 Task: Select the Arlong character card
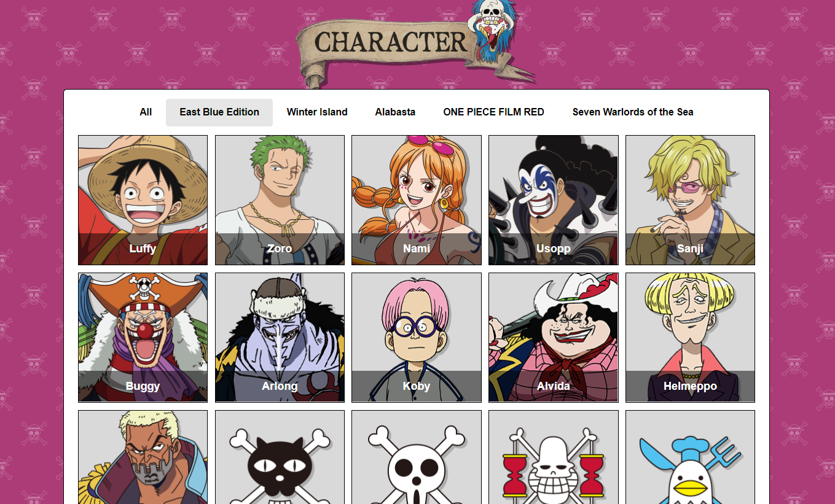pos(280,338)
